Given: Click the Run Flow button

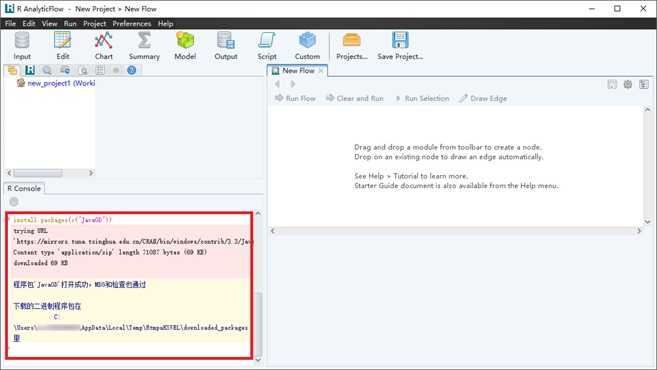Looking at the screenshot, I should [x=295, y=98].
